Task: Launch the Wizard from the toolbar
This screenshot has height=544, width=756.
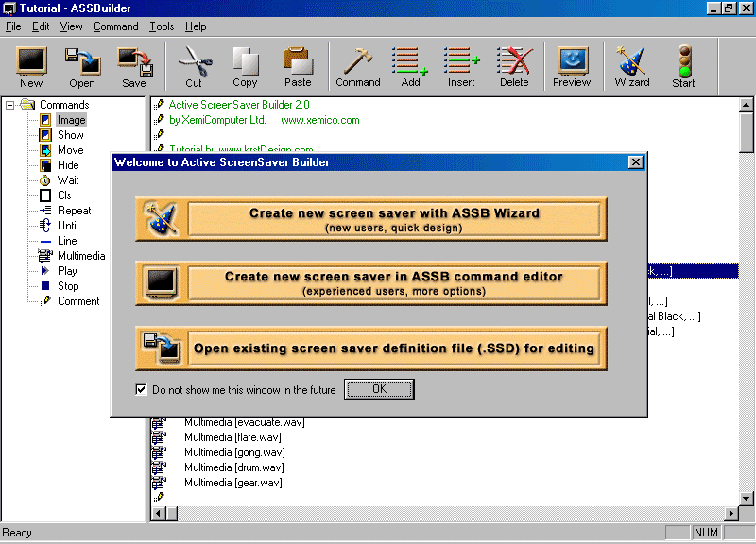Action: [632, 66]
